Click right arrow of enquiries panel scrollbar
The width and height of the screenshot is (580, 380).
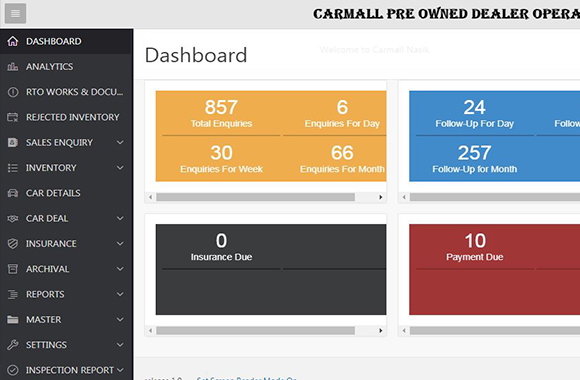(381, 197)
